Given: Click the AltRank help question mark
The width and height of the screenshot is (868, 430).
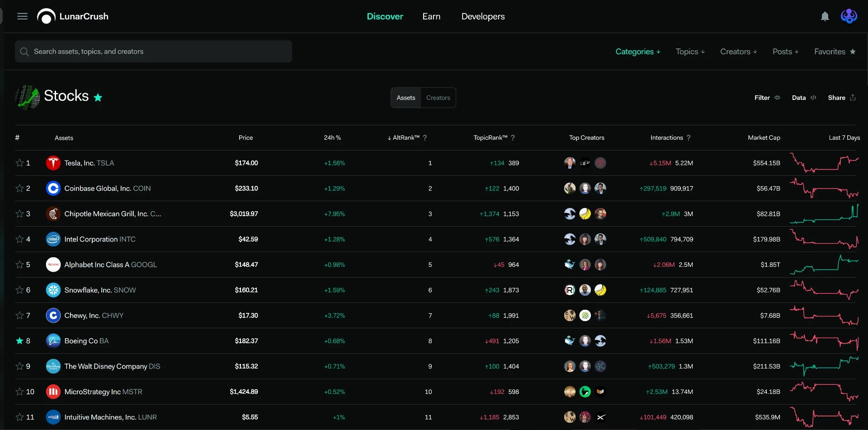Looking at the screenshot, I should (x=425, y=138).
